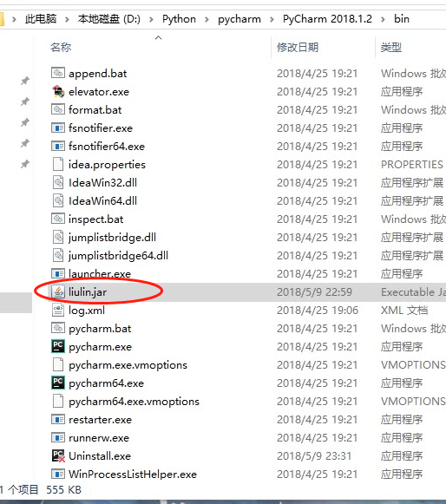This screenshot has width=446, height=504.
Task: Select the pycharm.exe application icon
Action: pyautogui.click(x=58, y=346)
